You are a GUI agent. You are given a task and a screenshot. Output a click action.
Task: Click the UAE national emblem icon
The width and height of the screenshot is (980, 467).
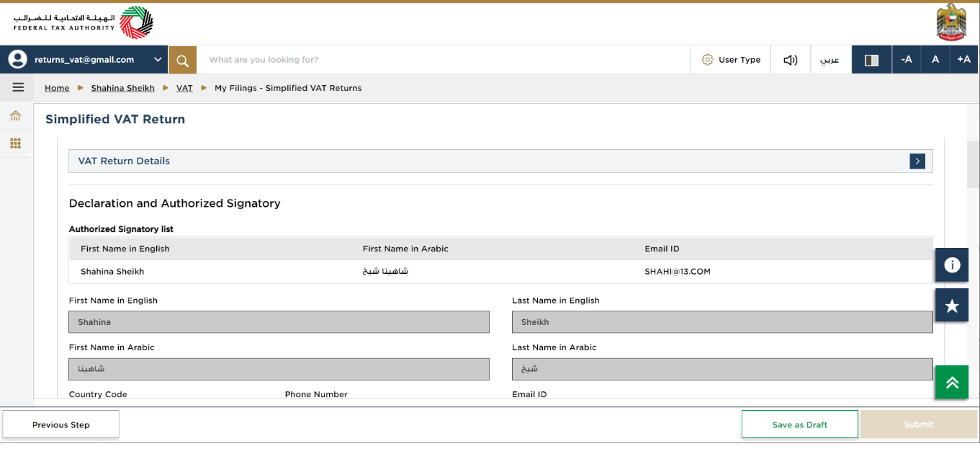[x=951, y=22]
